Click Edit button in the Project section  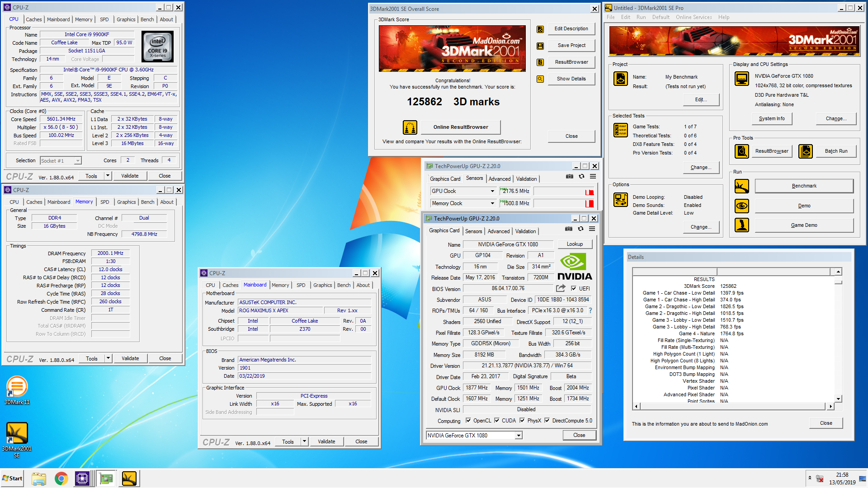701,100
